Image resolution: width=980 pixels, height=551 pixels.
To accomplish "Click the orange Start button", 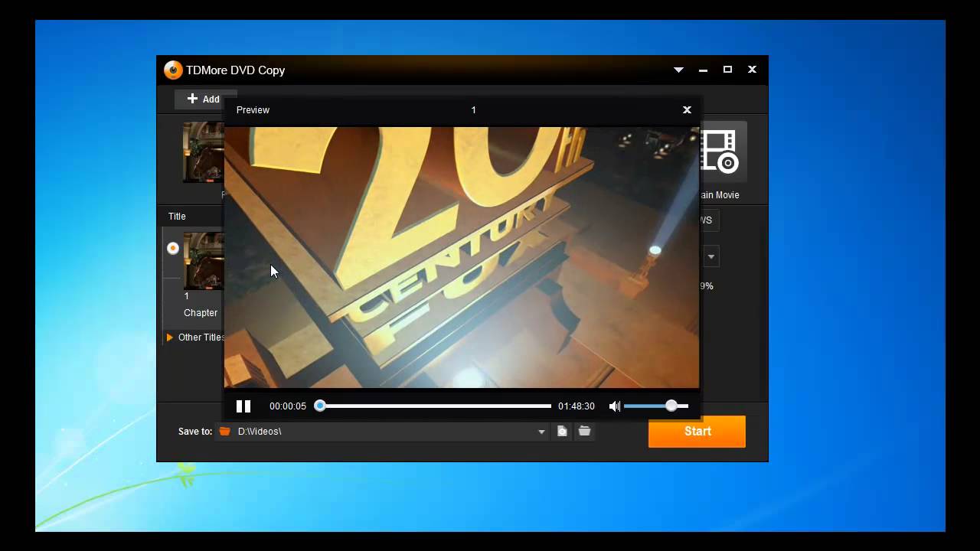I will tap(697, 432).
